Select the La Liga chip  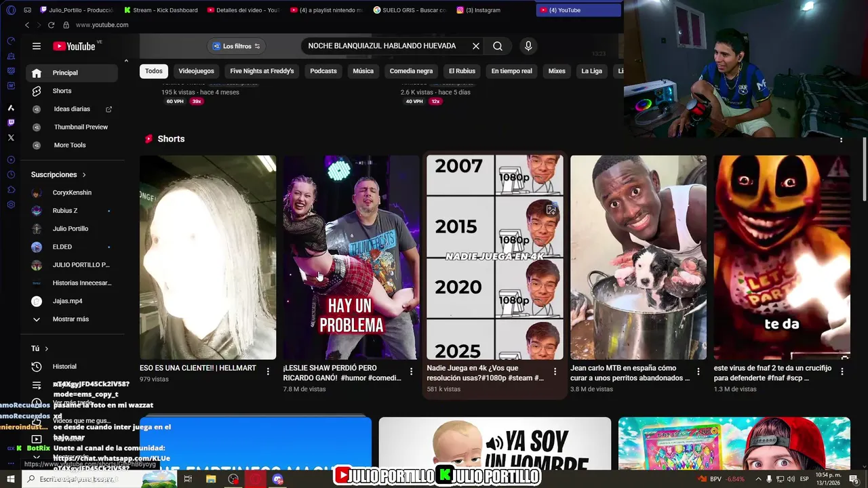point(591,71)
